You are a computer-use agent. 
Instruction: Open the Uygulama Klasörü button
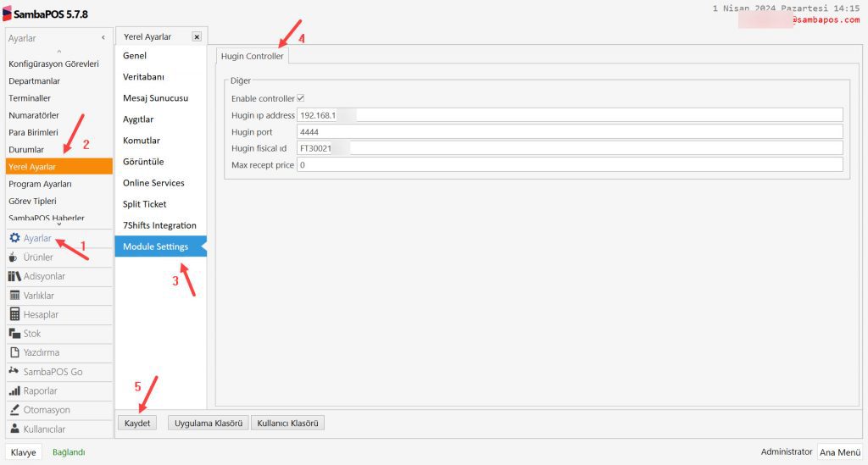(x=209, y=423)
